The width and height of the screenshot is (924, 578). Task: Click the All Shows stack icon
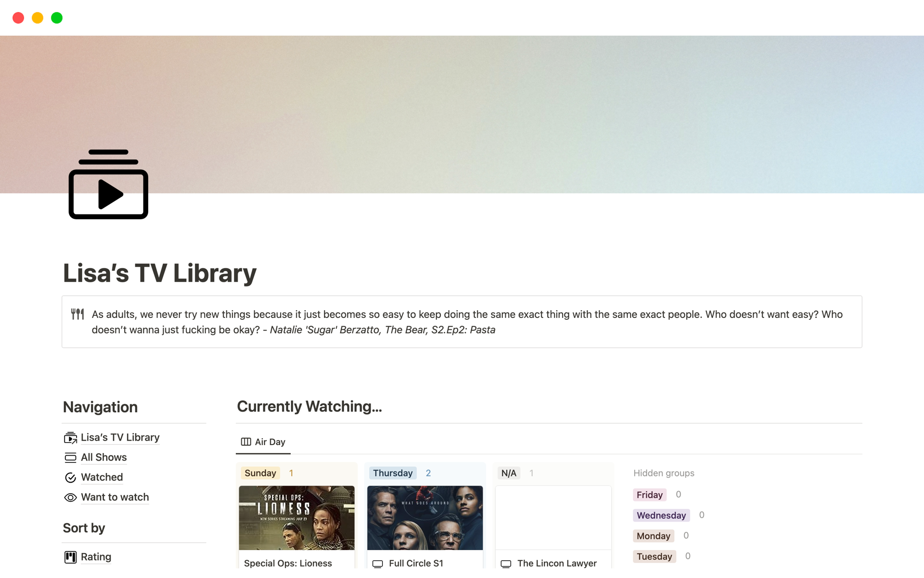click(x=70, y=458)
